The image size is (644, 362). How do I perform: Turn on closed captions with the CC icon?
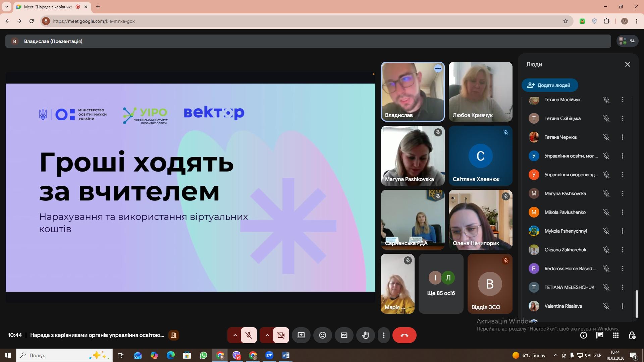[344, 335]
